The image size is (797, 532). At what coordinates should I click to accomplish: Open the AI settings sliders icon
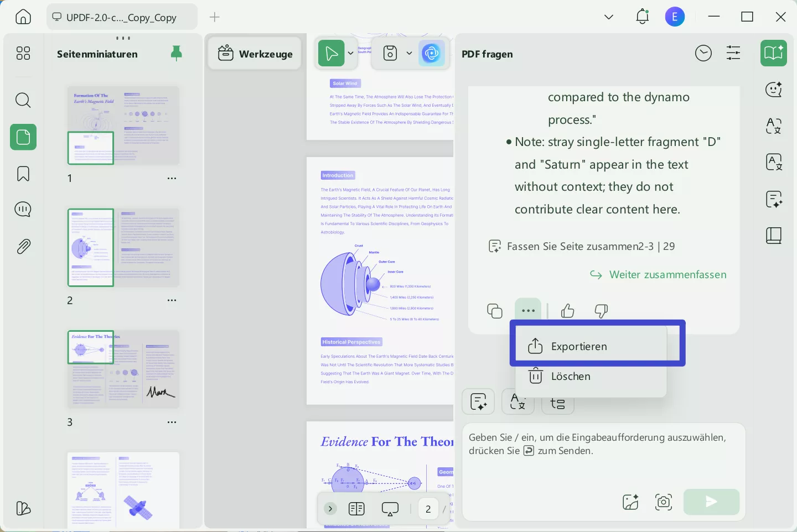point(733,53)
